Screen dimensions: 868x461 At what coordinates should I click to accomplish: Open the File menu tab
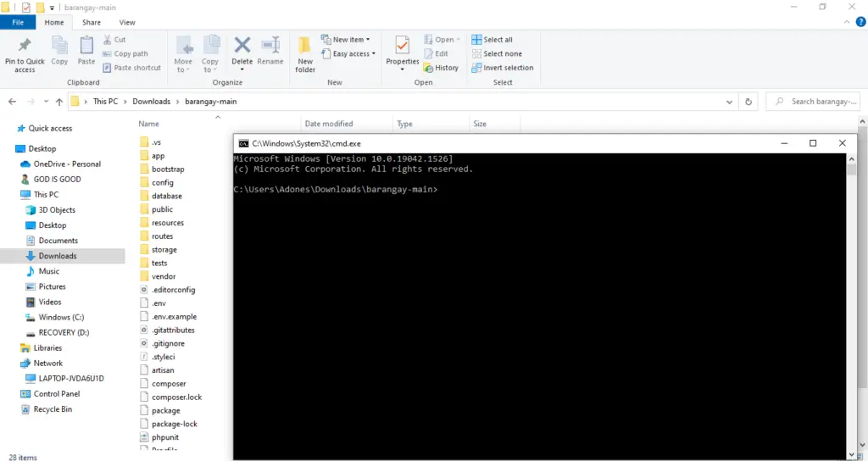click(18, 22)
